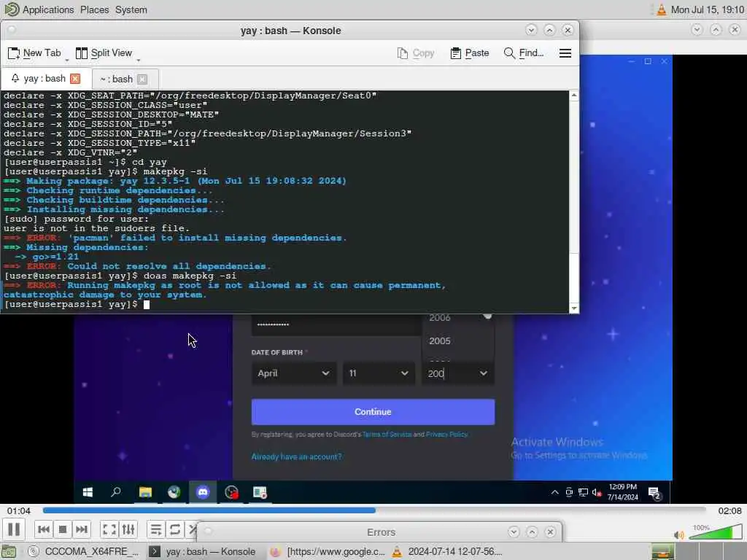
Task: Switch to CCCOMA_X64FRE task in bottom panel
Action: click(x=84, y=552)
